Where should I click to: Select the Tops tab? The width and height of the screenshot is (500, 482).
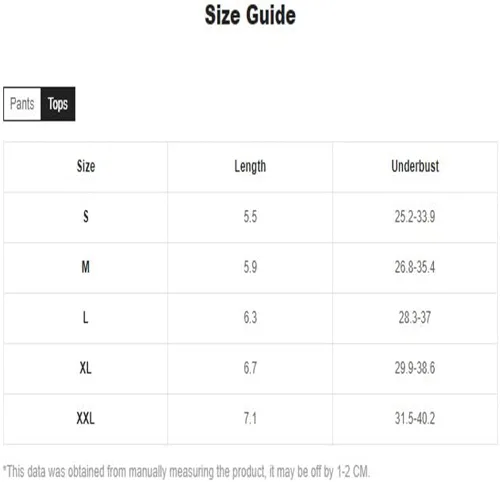(x=58, y=104)
